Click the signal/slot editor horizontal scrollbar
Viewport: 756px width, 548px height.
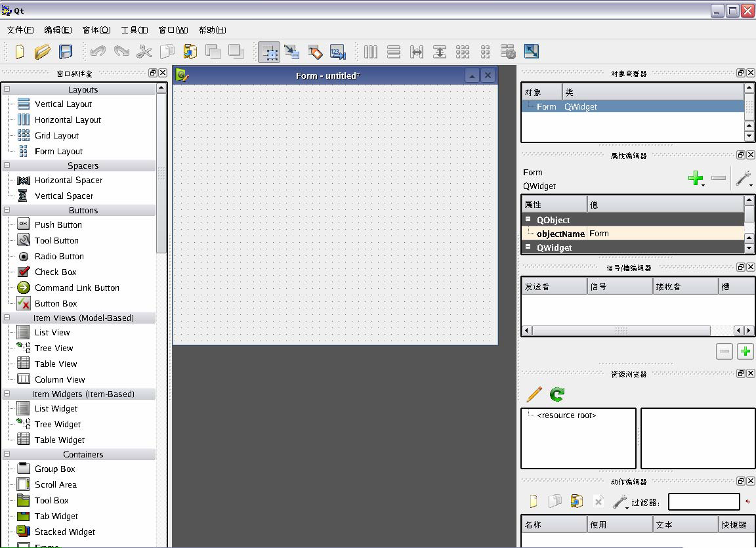pos(620,331)
